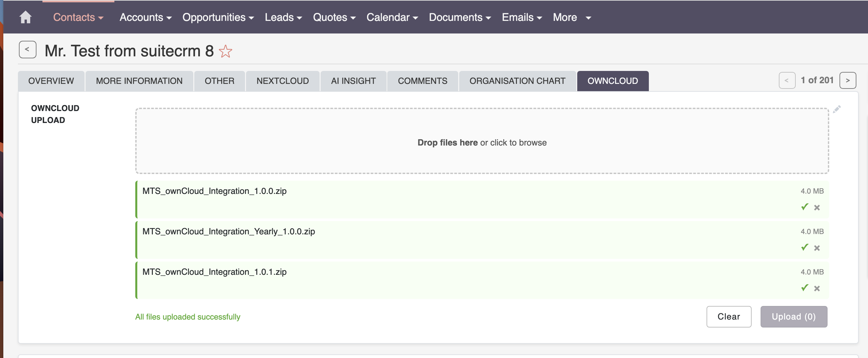Click the back arrow next to the contact name
Screen dimensions: 868x358
coord(27,49)
